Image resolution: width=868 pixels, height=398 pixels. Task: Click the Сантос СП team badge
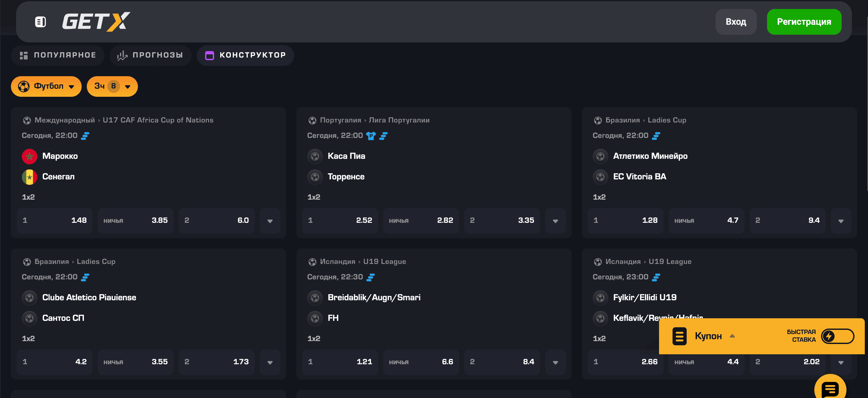pyautogui.click(x=30, y=318)
